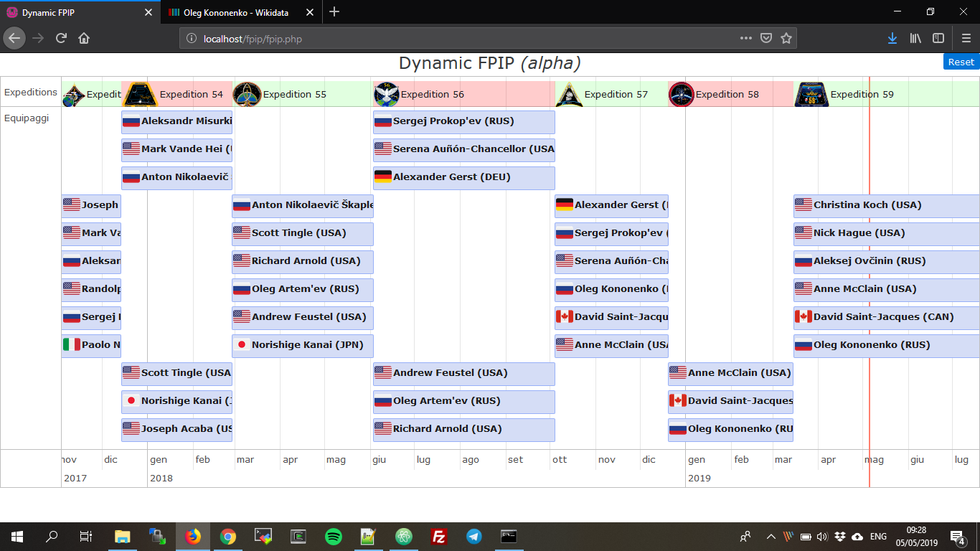Viewport: 980px width, 551px height.
Task: Show hidden system tray icons chevron
Action: tap(771, 537)
